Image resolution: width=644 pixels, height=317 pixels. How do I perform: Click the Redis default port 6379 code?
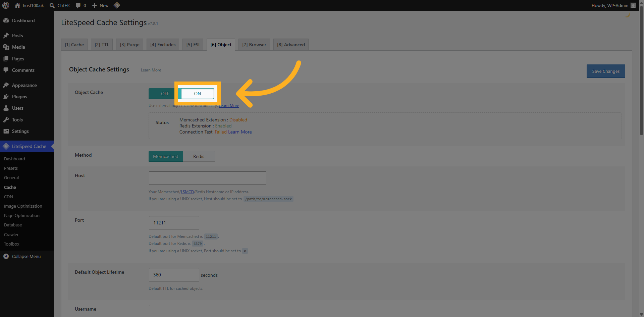pos(198,244)
